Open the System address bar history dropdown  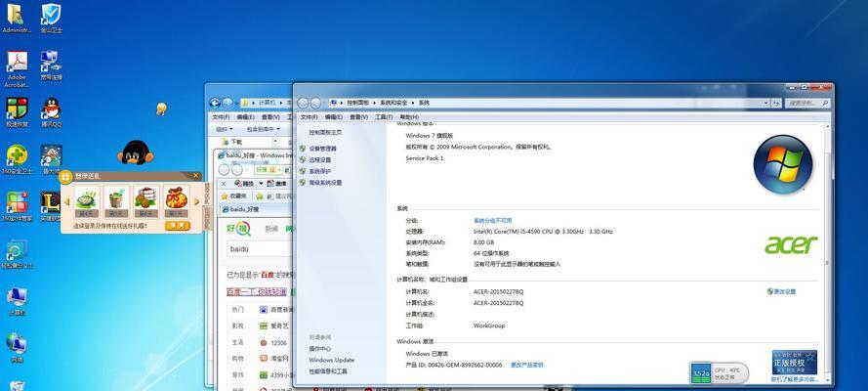pyautogui.click(x=766, y=103)
